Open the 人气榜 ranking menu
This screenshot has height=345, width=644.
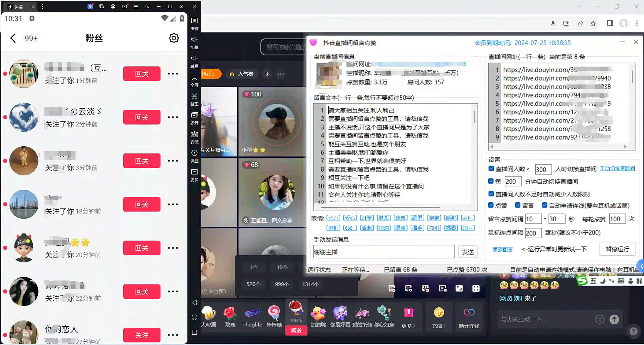click(242, 74)
